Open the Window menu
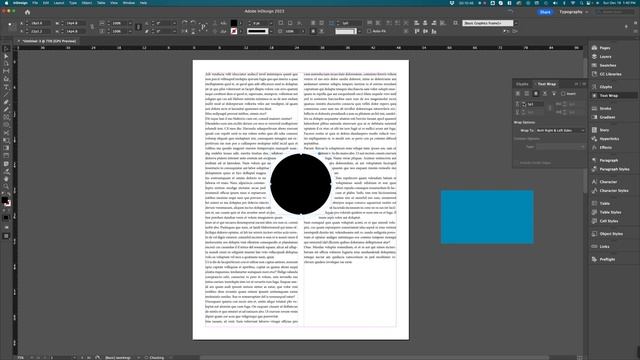Viewport: 640px width, 360px height. coord(129,3)
